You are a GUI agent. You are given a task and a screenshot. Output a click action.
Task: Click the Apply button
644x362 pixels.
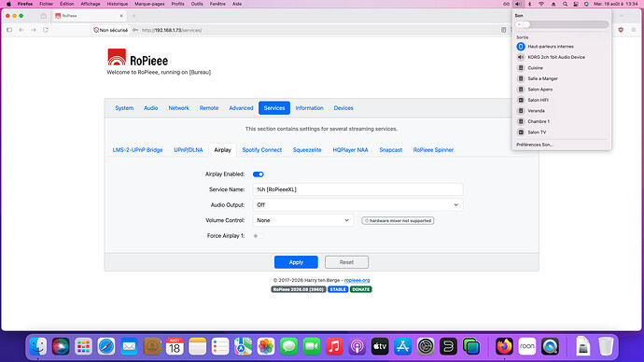296,262
